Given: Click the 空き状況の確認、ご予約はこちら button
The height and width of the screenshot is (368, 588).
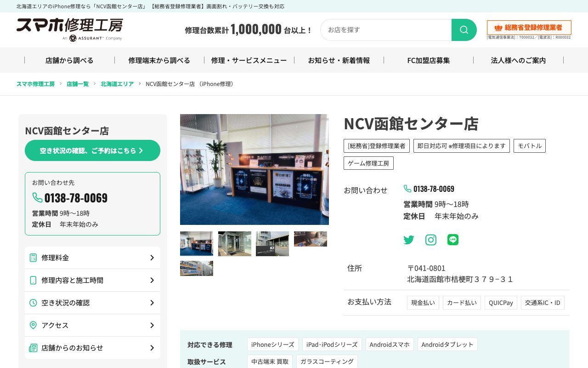Looking at the screenshot, I should 92,150.
